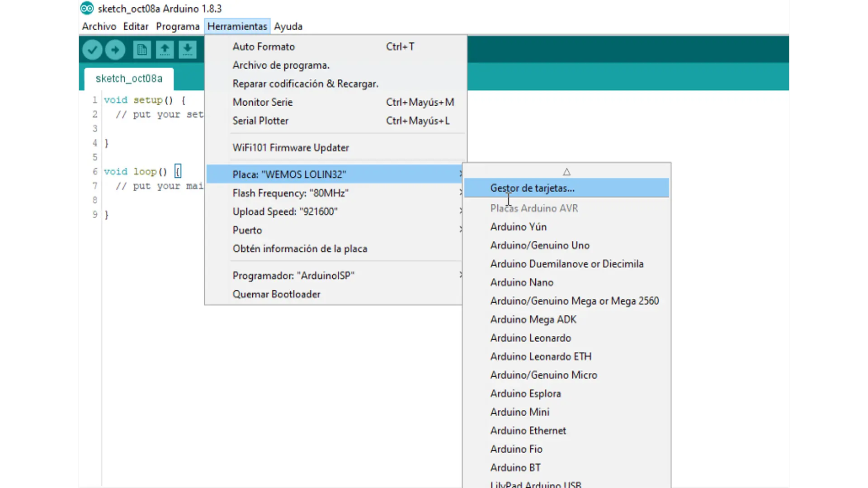Select Arduino BT board
Viewport: 868px width, 488px height.
pyautogui.click(x=566, y=468)
